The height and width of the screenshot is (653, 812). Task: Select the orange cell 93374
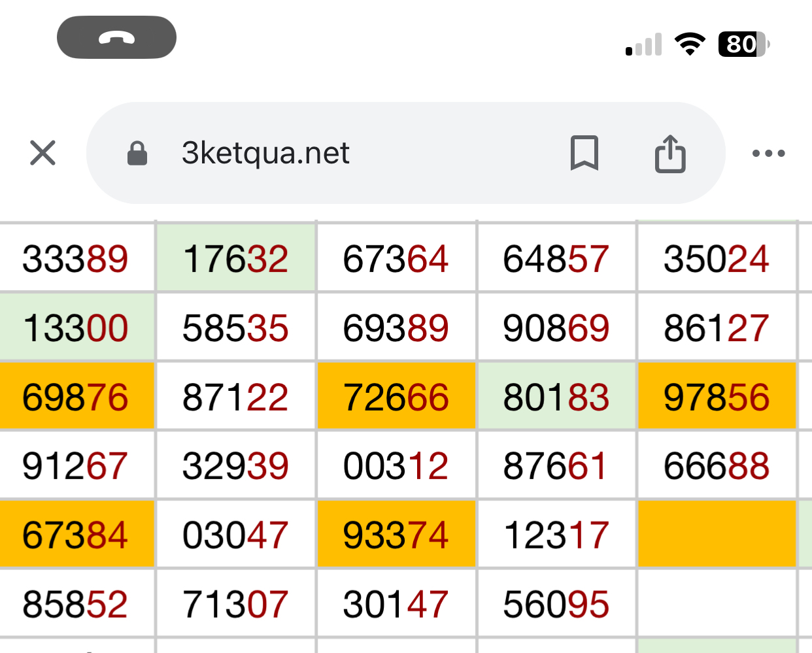pyautogui.click(x=396, y=535)
